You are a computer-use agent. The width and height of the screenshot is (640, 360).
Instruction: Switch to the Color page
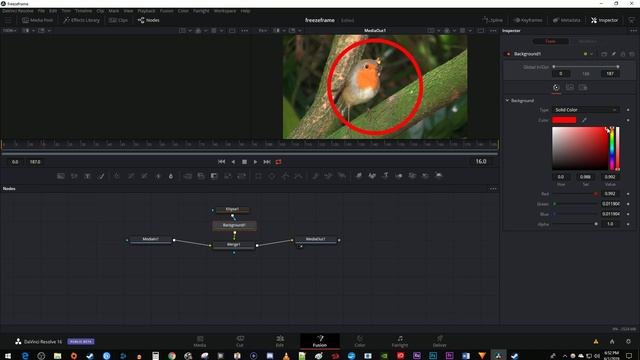[x=360, y=341]
